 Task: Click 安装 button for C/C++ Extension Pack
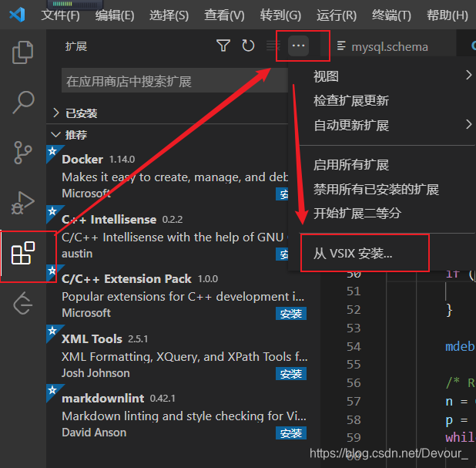[291, 314]
